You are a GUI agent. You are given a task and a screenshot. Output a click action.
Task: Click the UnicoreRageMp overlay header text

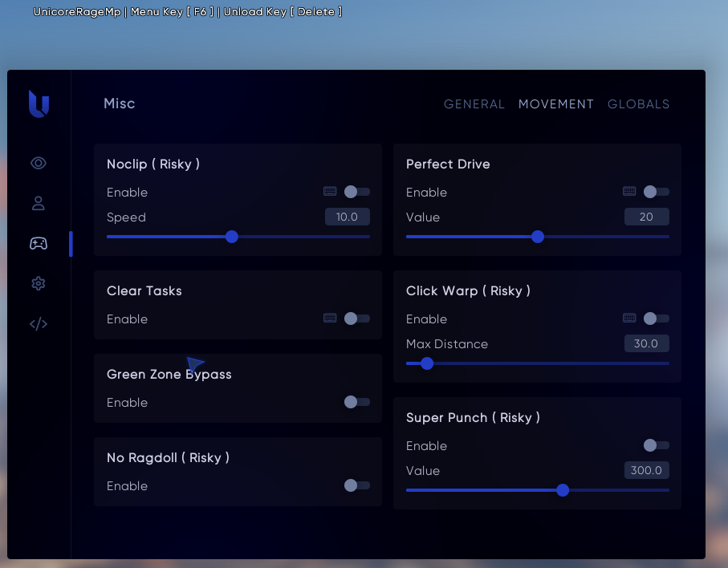click(188, 11)
